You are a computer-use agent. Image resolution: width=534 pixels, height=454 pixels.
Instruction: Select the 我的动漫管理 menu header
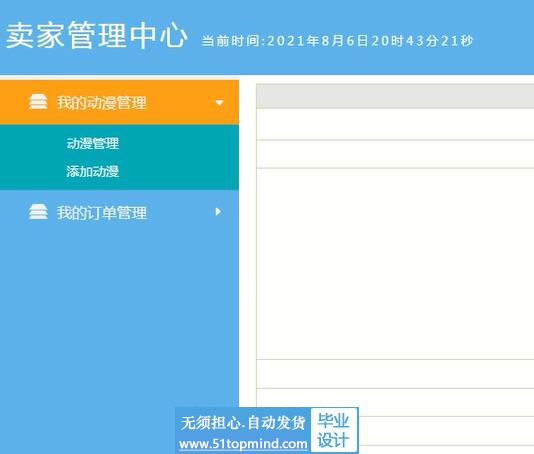click(x=119, y=102)
